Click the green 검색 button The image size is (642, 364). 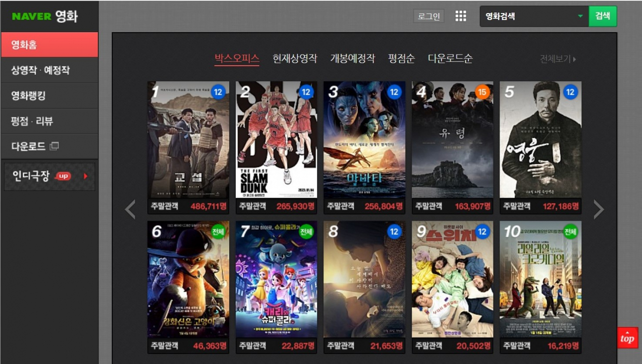(603, 16)
